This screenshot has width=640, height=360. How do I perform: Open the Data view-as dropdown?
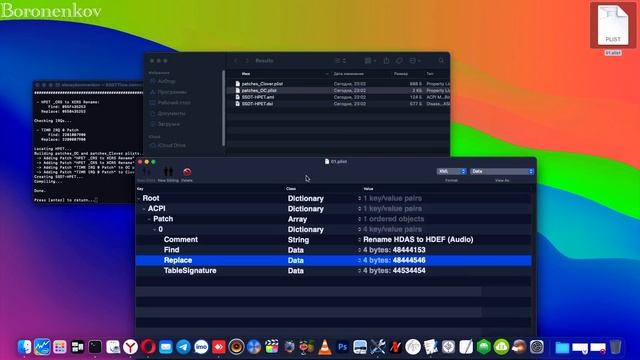[502, 171]
